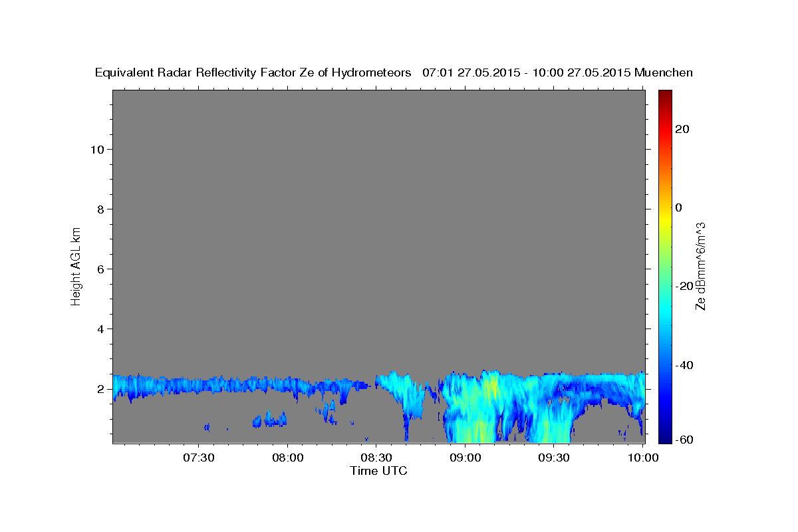Click the 08:00 time tick label

(288, 458)
